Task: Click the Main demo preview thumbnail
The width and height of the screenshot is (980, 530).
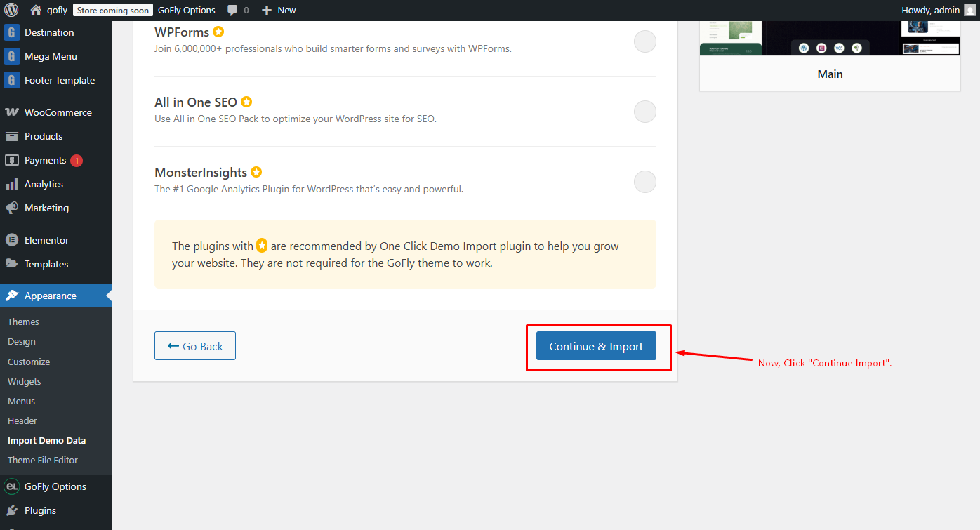Action: click(x=830, y=38)
